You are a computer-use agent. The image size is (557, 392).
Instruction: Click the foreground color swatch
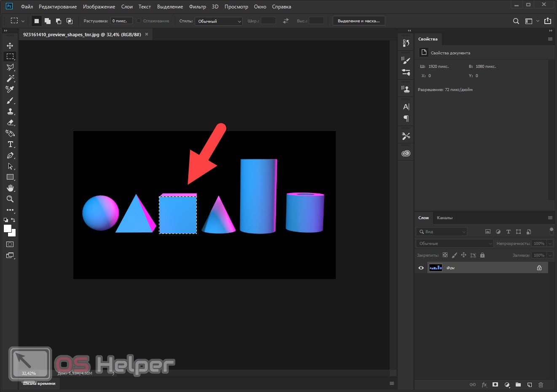tap(7, 228)
